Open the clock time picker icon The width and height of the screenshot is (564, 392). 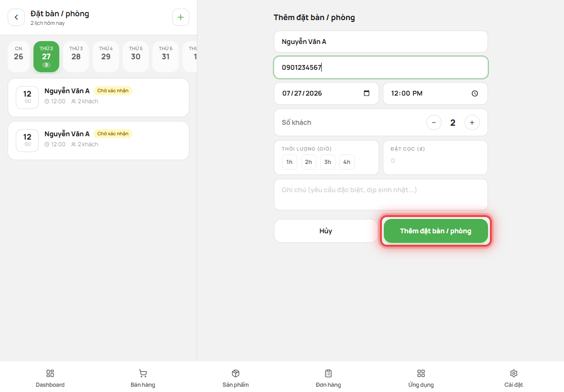(x=475, y=94)
